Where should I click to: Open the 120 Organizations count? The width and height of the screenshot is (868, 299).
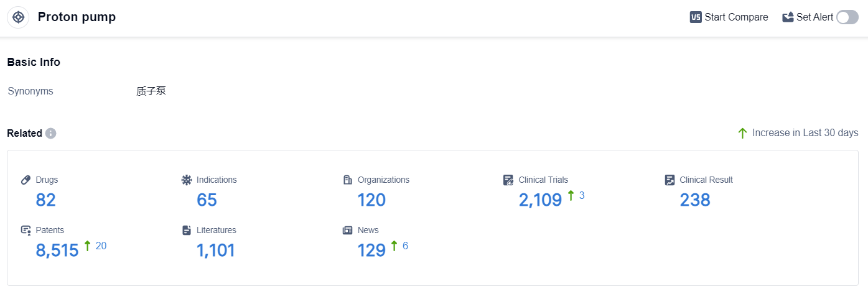tap(371, 200)
